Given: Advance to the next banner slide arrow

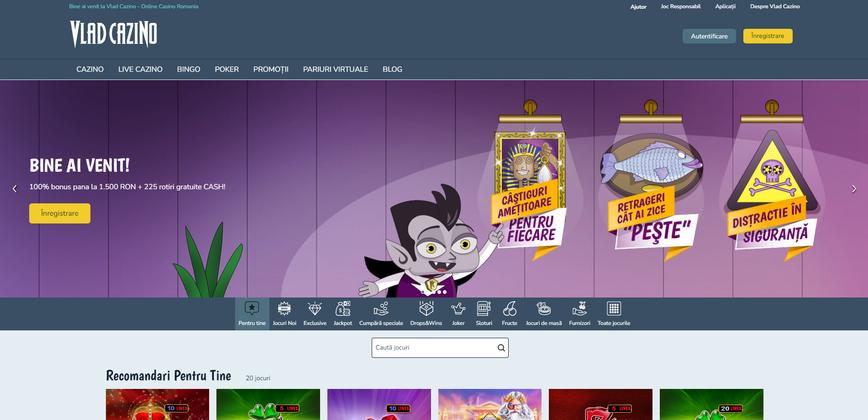Looking at the screenshot, I should coord(854,189).
